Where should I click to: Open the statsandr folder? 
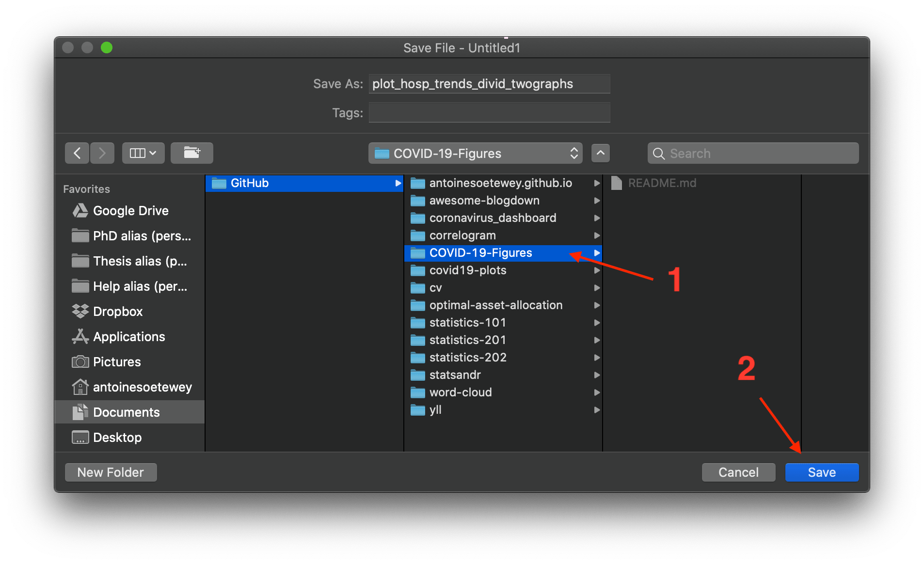503,375
